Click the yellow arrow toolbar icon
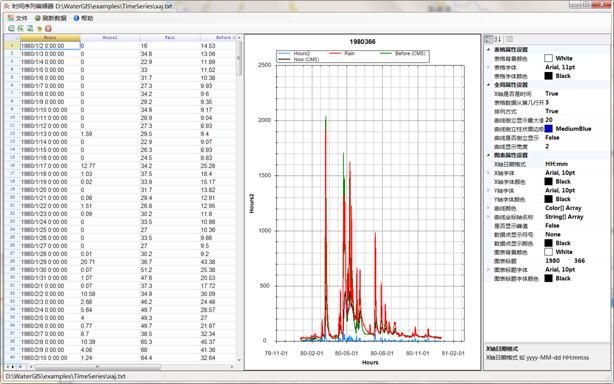614x384 pixels. [x=39, y=28]
